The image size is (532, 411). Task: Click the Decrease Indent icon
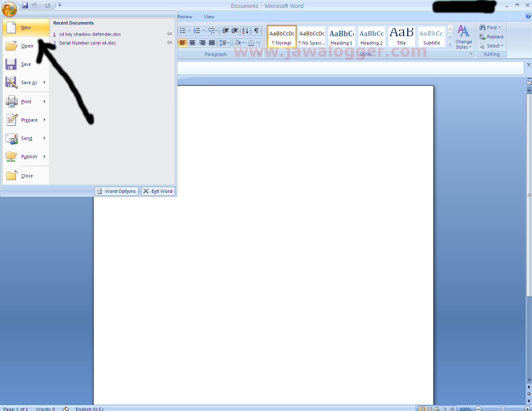tap(225, 31)
